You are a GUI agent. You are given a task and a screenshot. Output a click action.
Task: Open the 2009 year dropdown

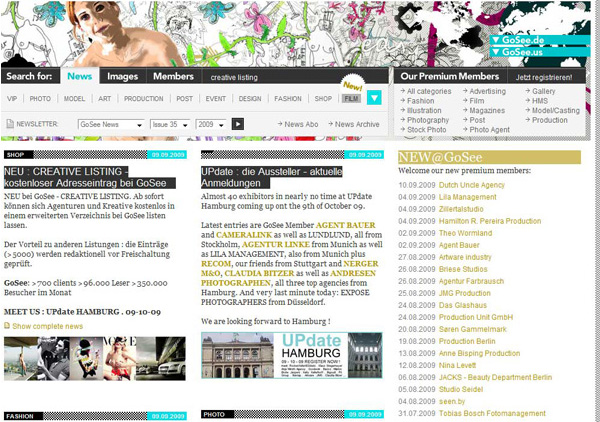tap(210, 124)
